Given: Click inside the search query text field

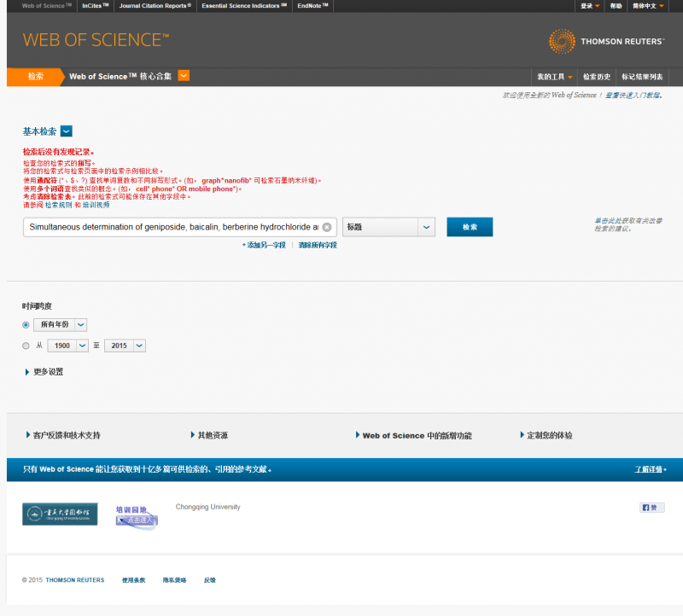Looking at the screenshot, I should [173, 227].
